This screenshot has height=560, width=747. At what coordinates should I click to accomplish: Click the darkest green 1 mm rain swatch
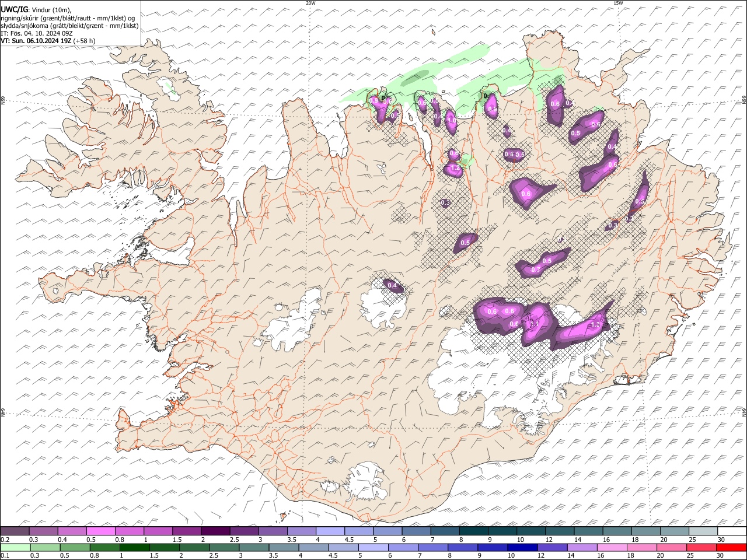134,547
